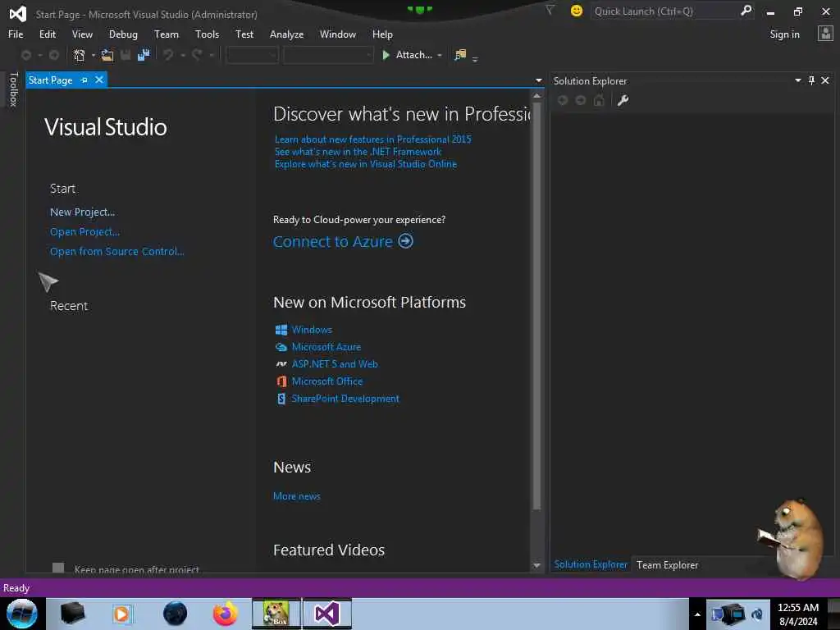The height and width of the screenshot is (630, 840).
Task: Open the Redo history dropdown arrow
Action: [x=212, y=55]
